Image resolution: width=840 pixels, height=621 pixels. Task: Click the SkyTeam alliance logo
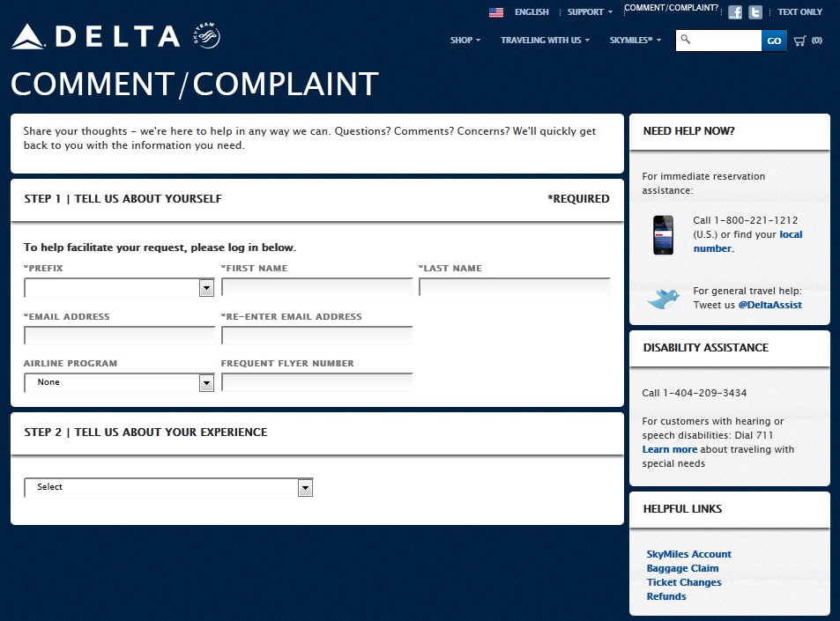point(205,36)
